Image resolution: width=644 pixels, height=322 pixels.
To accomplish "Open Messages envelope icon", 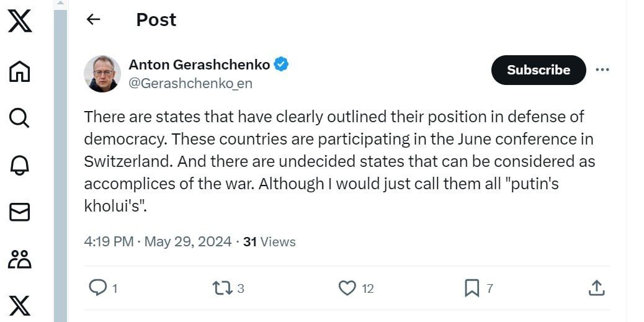I will [x=20, y=212].
